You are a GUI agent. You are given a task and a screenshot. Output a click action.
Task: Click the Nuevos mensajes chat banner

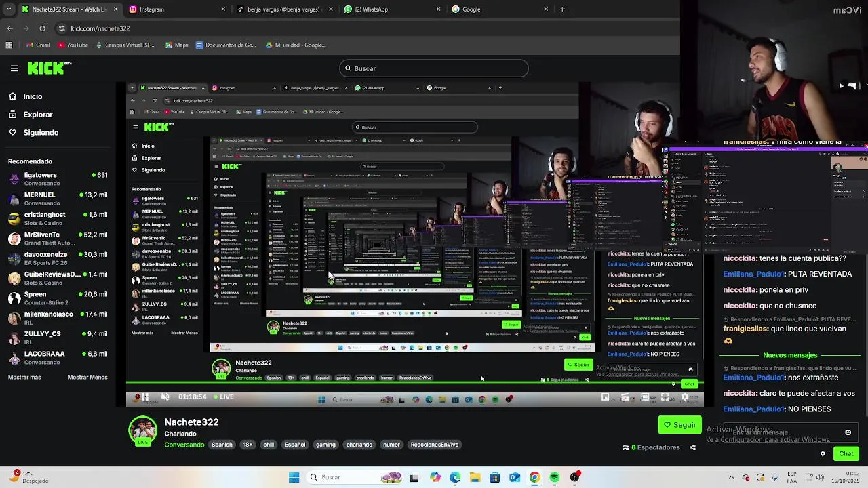click(x=790, y=355)
